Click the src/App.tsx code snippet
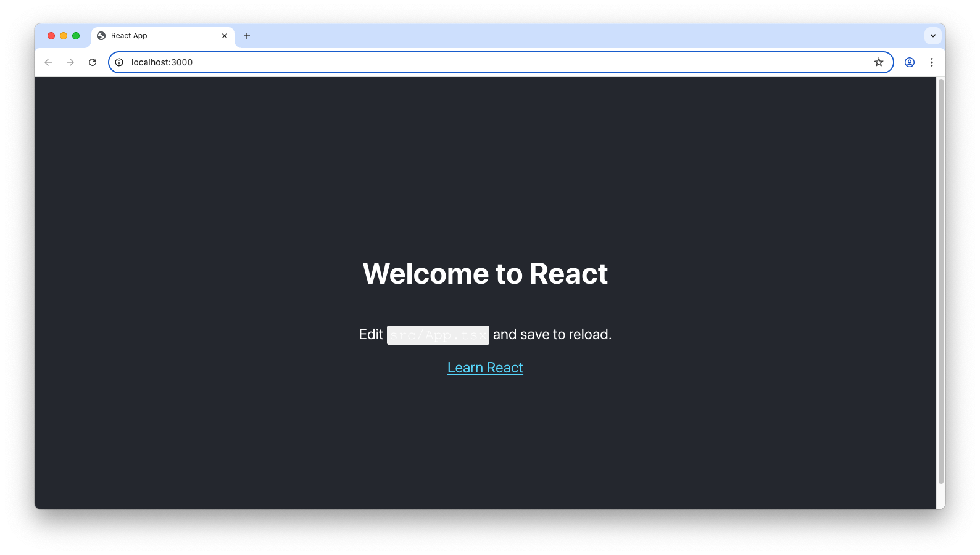The image size is (980, 555). [438, 335]
